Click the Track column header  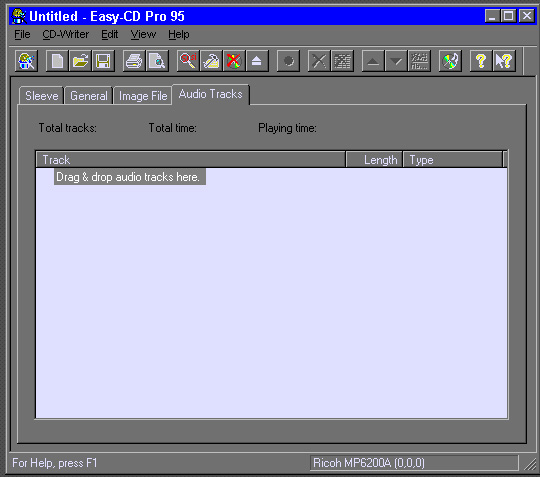click(x=190, y=159)
